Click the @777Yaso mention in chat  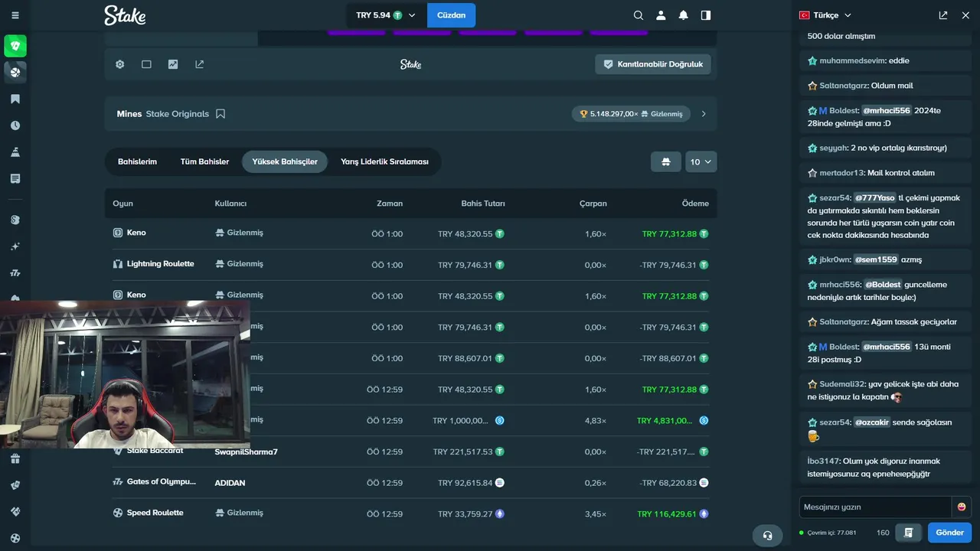pyautogui.click(x=874, y=197)
